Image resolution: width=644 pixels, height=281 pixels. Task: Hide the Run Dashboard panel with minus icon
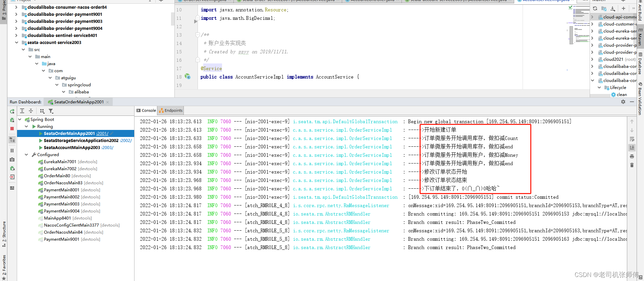632,102
